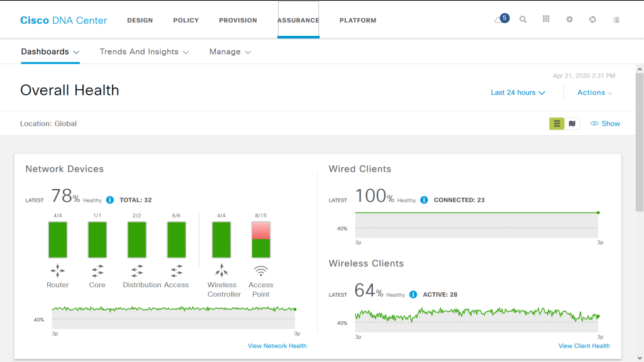Image resolution: width=644 pixels, height=362 pixels.
Task: Expand the Dashboards dropdown
Action: tap(50, 52)
